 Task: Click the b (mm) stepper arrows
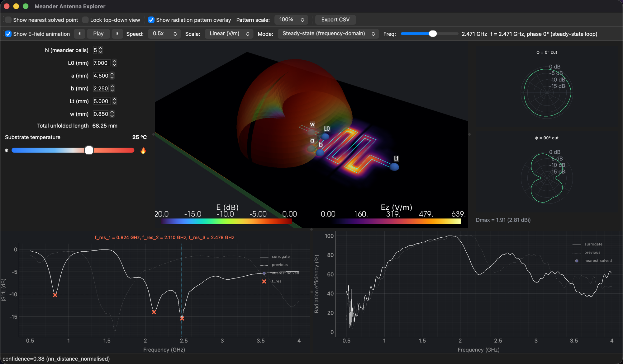click(112, 88)
